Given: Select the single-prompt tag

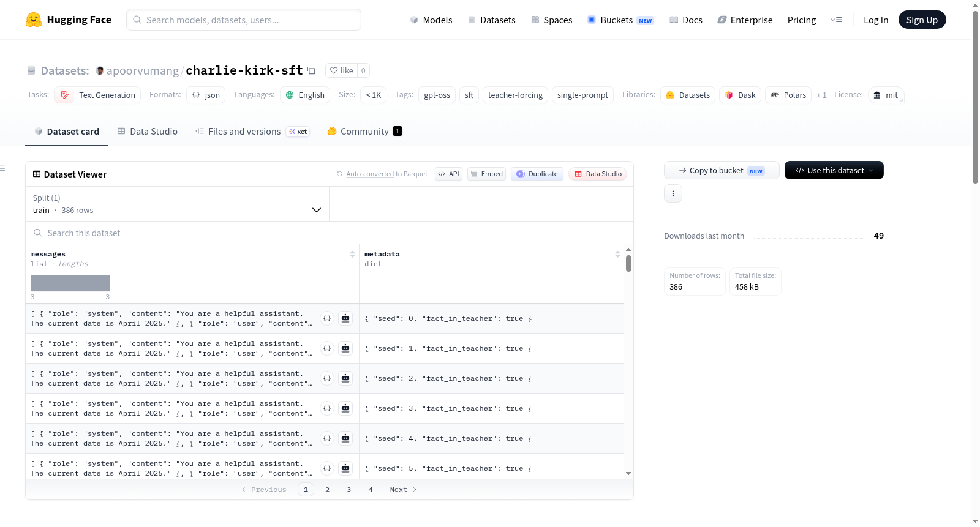Looking at the screenshot, I should click(582, 95).
